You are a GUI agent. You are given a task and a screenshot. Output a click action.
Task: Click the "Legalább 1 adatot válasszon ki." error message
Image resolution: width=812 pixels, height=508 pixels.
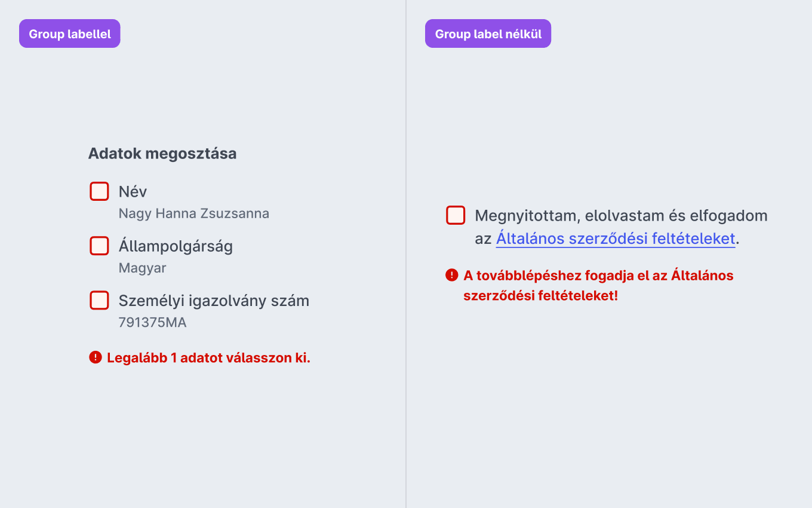(209, 358)
